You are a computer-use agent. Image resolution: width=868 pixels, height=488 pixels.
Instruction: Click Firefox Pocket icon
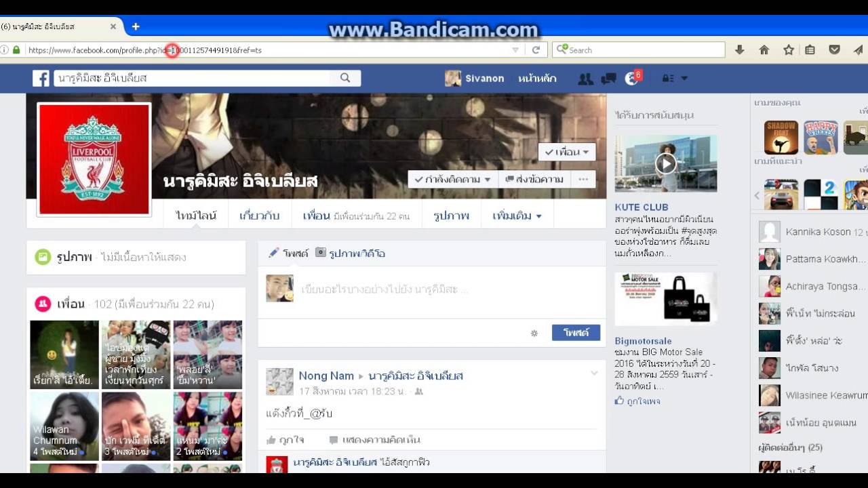835,49
